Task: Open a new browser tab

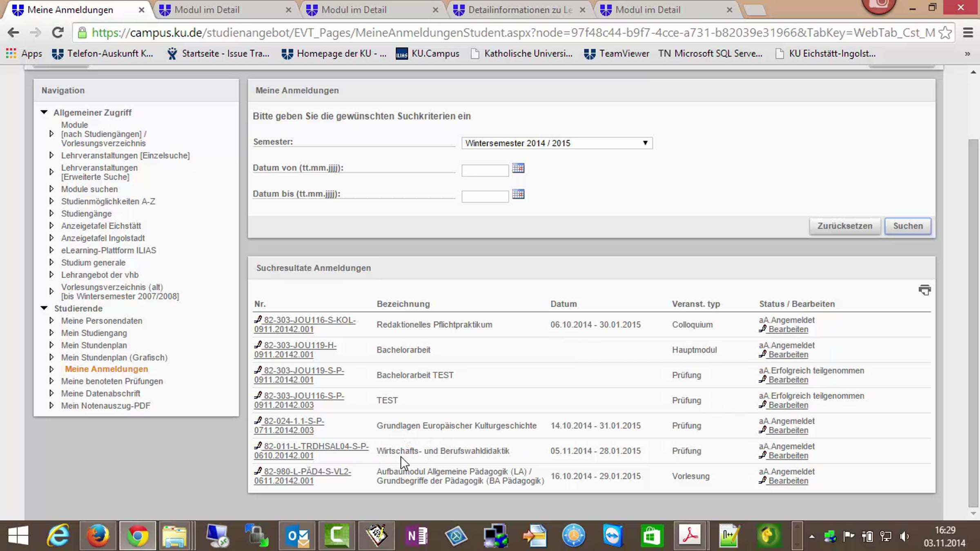Action: tap(755, 11)
